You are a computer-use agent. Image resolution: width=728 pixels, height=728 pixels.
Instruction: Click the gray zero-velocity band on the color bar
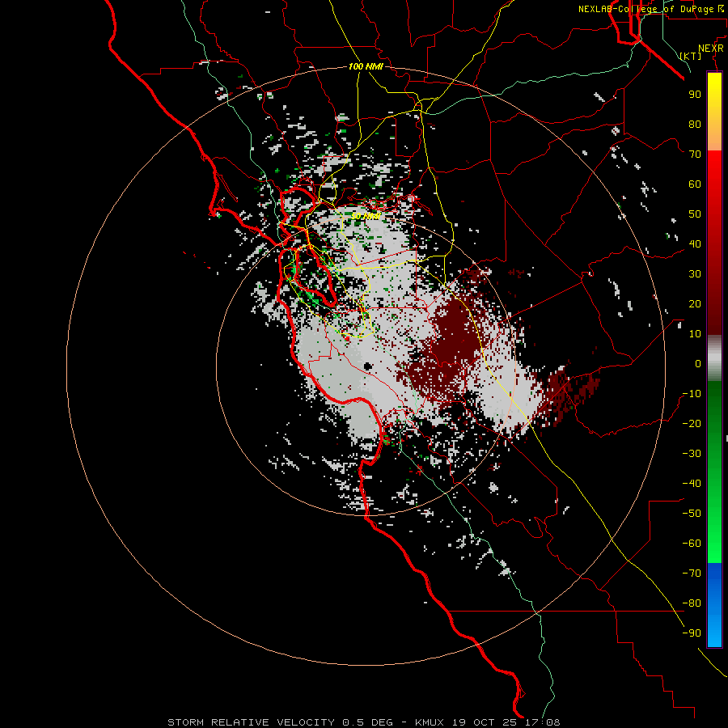tap(714, 358)
